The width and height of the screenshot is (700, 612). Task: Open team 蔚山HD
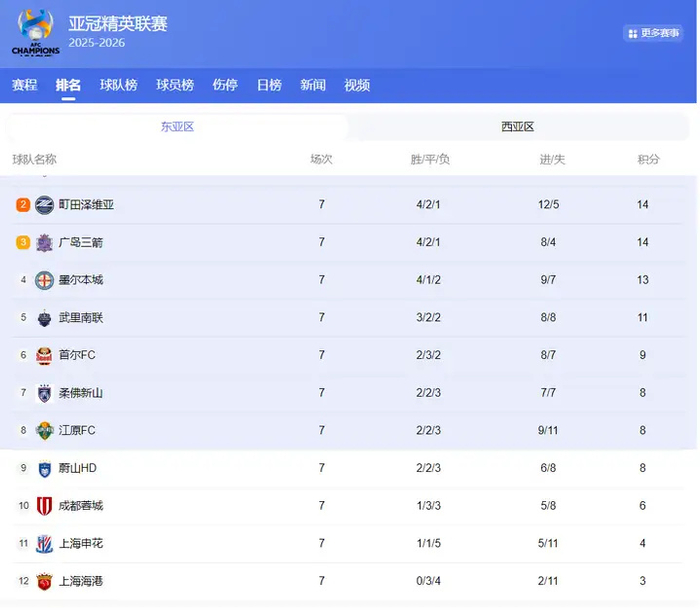(78, 468)
